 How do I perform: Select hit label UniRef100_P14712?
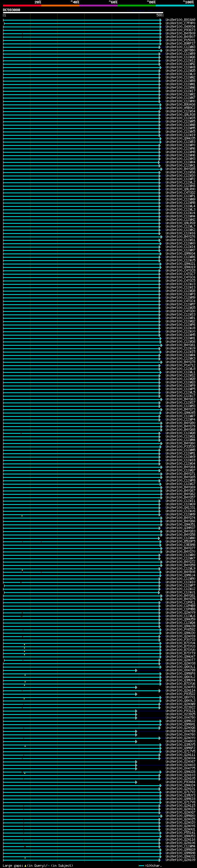[x=180, y=365]
